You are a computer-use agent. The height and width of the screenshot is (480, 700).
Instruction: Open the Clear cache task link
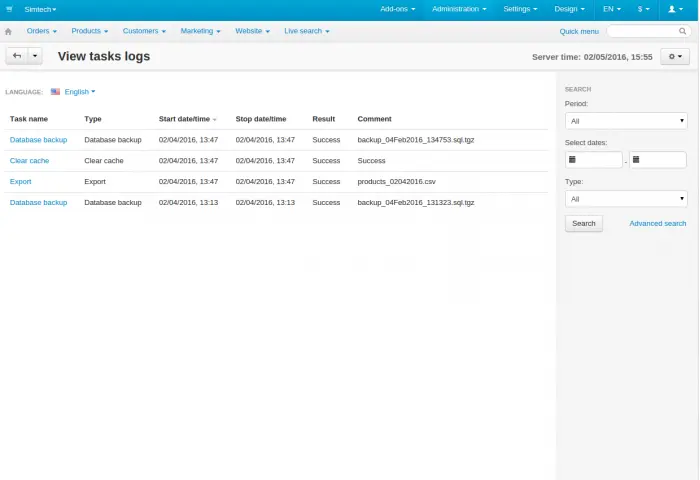pyautogui.click(x=29, y=160)
